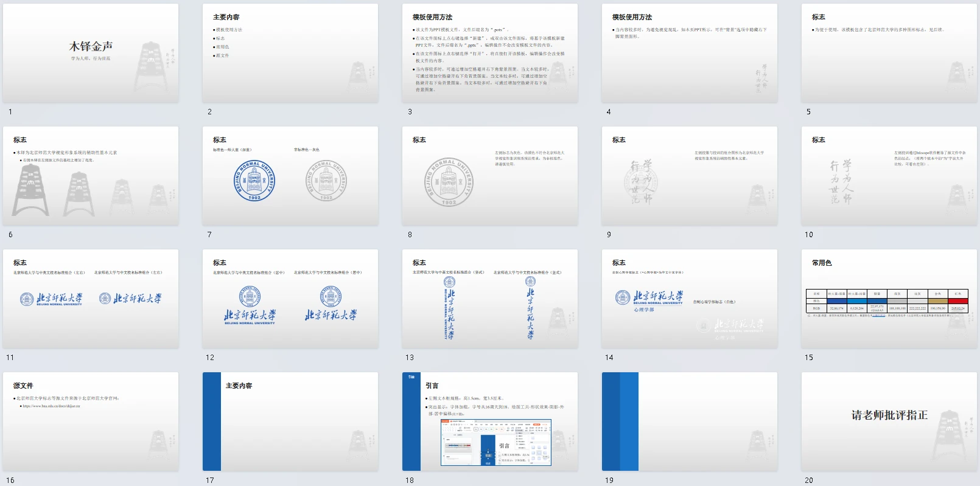Select slide 2 主要内容 thumbnail
This screenshot has height=486, width=980.
(x=290, y=54)
